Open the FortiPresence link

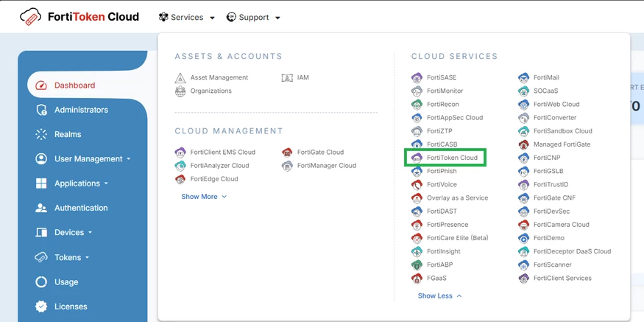pos(447,225)
